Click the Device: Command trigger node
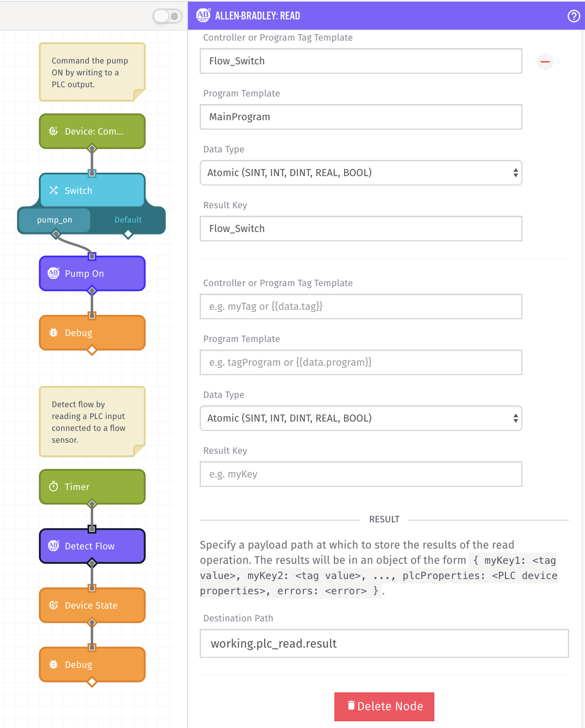Screen dimensions: 585x728 (x=92, y=131)
